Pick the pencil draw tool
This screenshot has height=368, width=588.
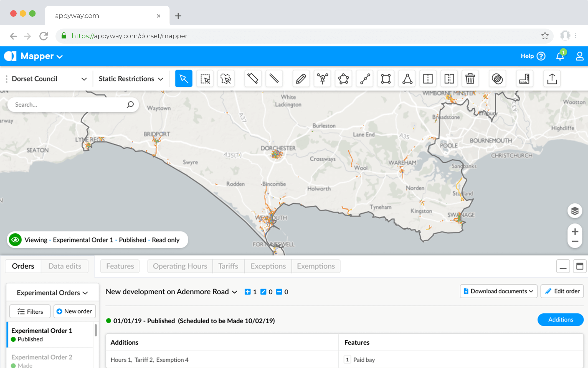click(x=301, y=79)
